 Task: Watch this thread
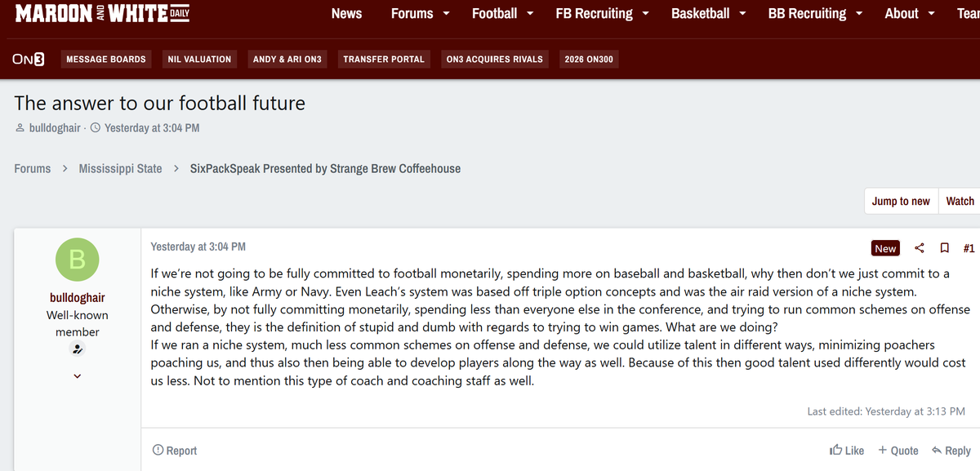[x=960, y=201]
